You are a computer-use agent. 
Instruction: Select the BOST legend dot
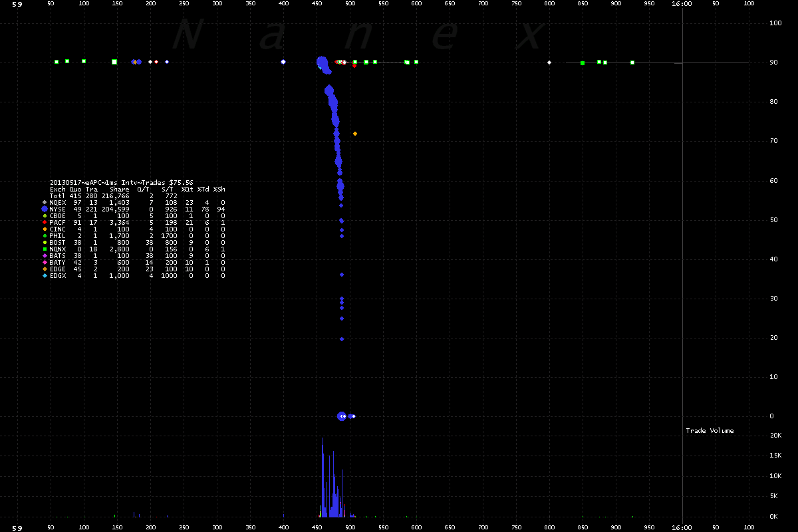point(44,242)
